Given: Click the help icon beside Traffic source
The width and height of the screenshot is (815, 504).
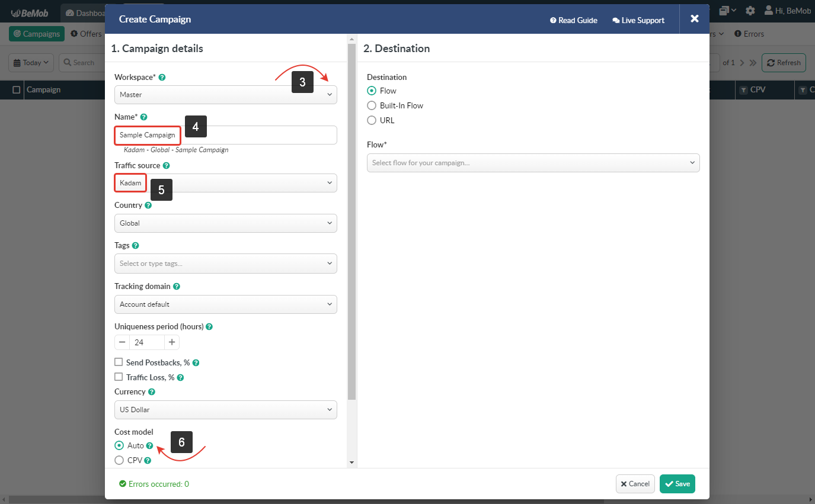Looking at the screenshot, I should (166, 166).
